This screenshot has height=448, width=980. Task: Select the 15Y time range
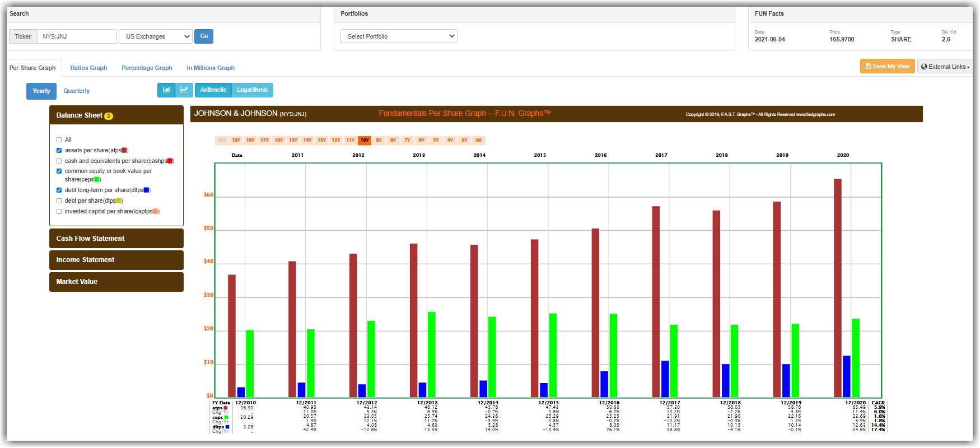[293, 141]
